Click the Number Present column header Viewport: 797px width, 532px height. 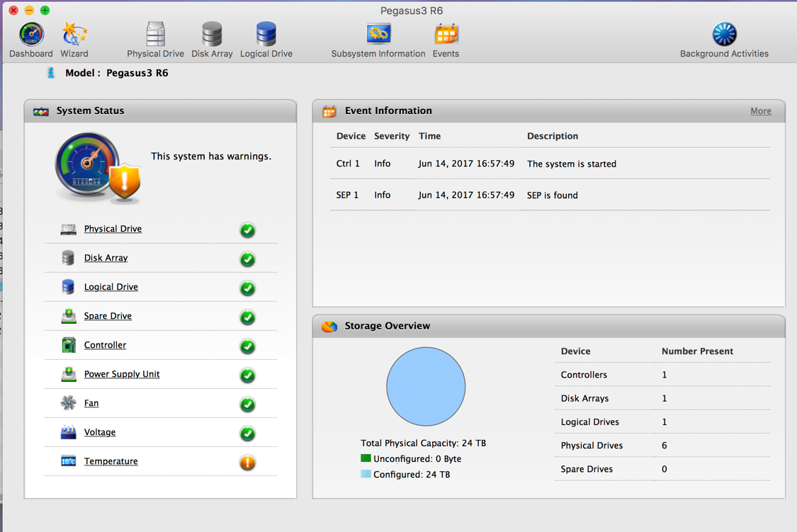(697, 351)
